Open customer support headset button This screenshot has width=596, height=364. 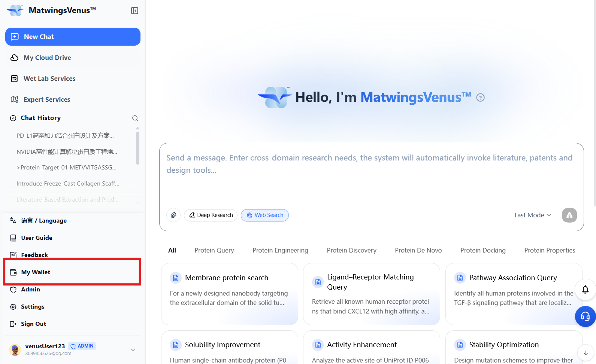585,316
